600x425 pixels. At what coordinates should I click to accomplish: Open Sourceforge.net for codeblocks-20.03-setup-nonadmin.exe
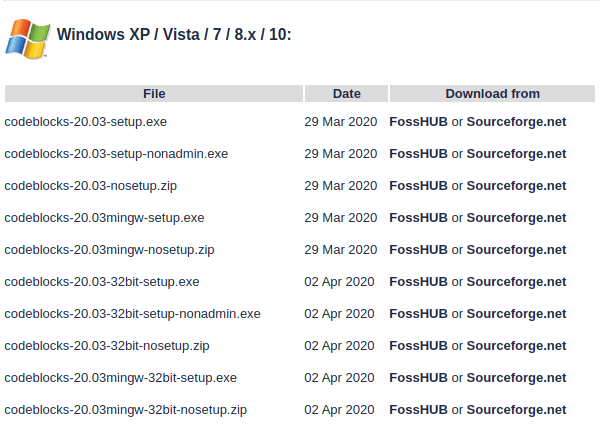point(516,154)
